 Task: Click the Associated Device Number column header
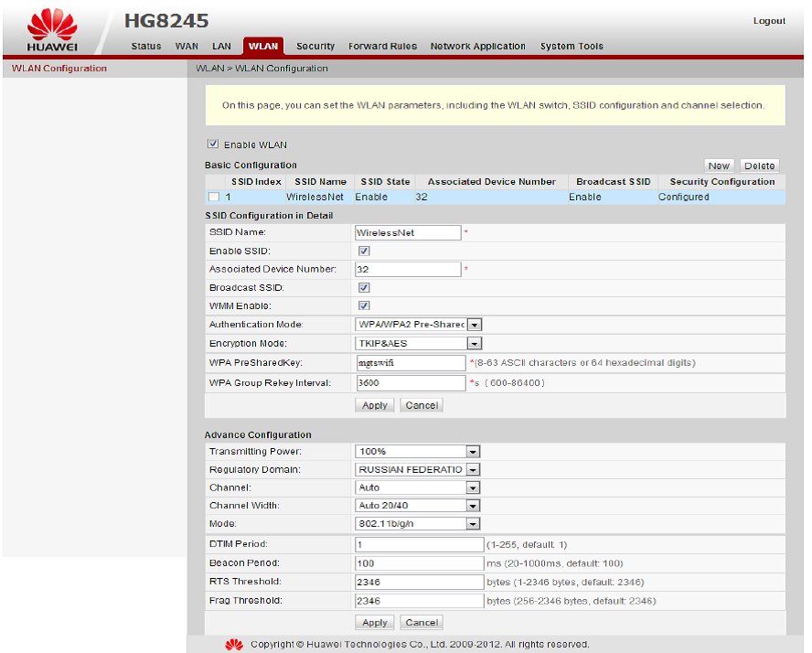click(491, 182)
